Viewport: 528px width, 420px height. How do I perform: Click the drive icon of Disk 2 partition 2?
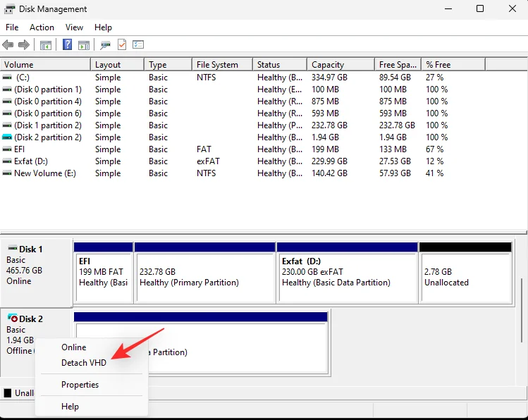[7, 137]
